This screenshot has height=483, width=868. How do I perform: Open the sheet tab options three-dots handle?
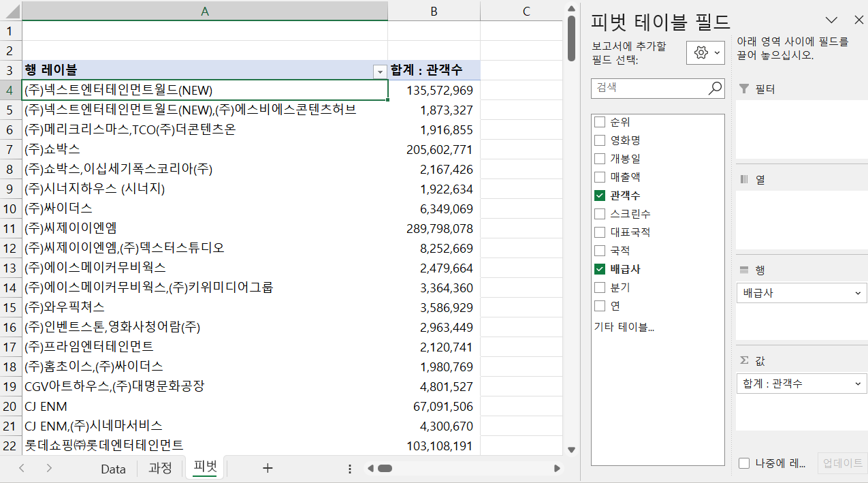(x=350, y=469)
